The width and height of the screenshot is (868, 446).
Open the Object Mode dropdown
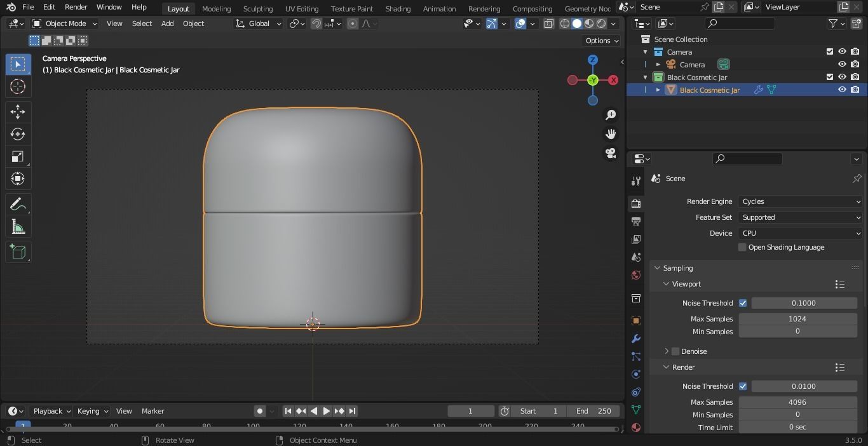(x=65, y=24)
